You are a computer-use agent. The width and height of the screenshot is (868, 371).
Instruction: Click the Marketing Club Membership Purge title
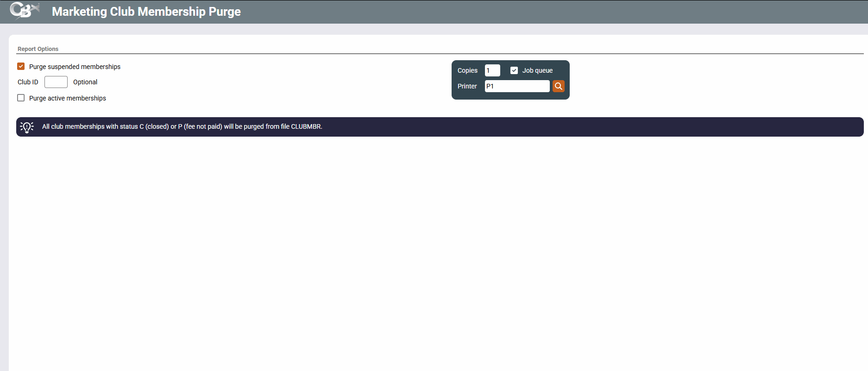tap(146, 12)
